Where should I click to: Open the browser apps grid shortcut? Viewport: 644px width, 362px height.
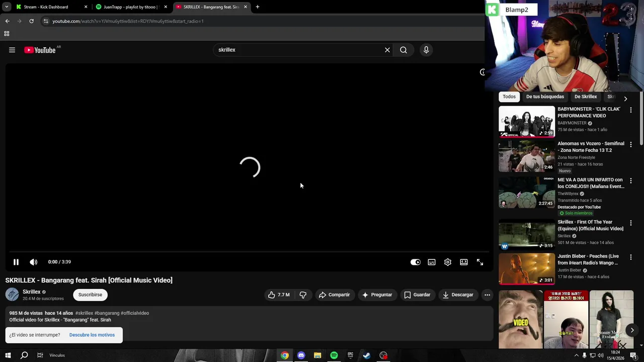7,34
